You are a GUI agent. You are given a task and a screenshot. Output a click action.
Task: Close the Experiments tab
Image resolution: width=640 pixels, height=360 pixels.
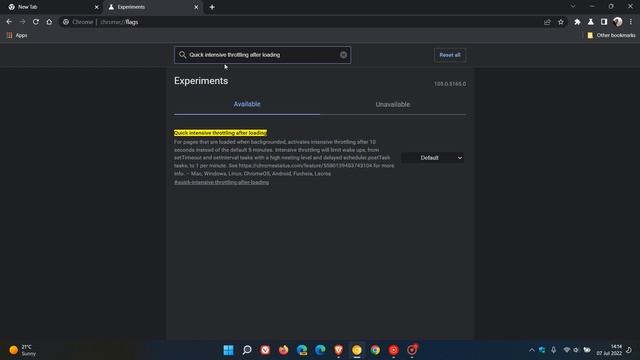click(196, 7)
